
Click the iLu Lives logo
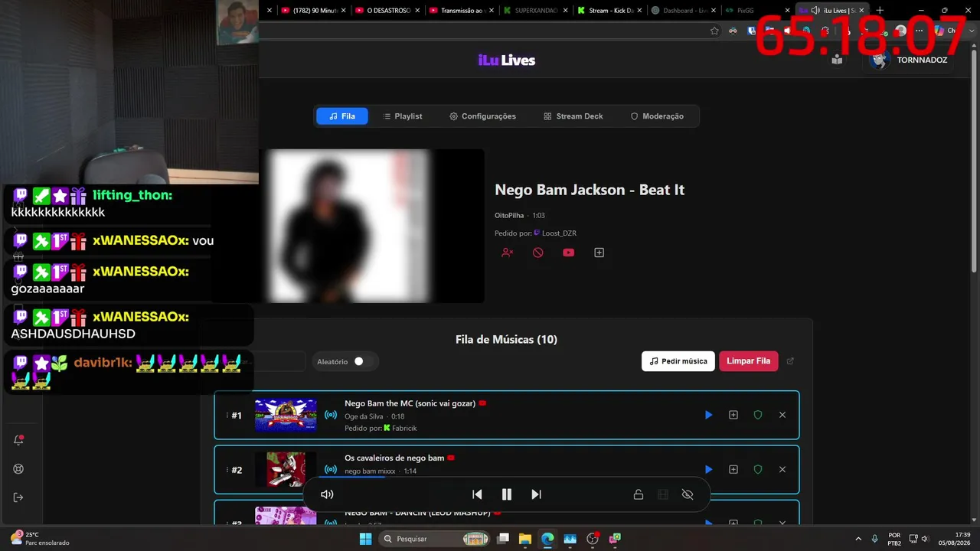pos(507,60)
